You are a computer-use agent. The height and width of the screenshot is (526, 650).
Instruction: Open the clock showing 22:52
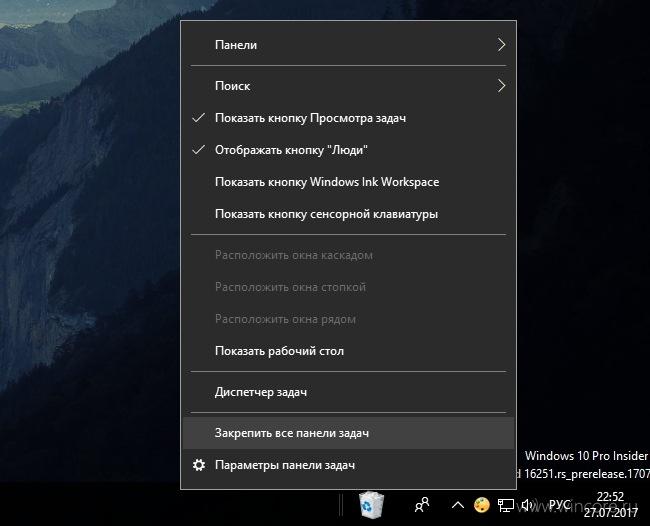point(611,504)
